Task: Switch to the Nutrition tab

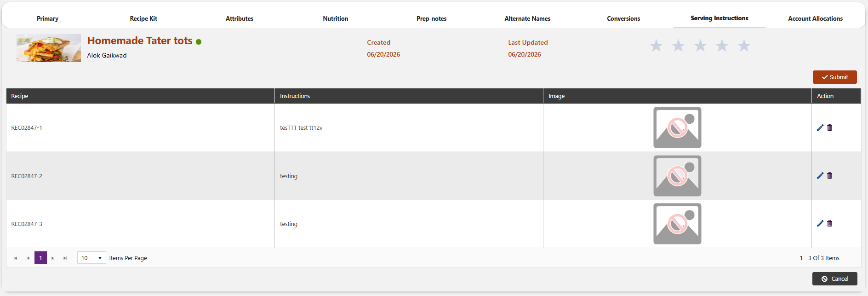Action: [x=336, y=18]
